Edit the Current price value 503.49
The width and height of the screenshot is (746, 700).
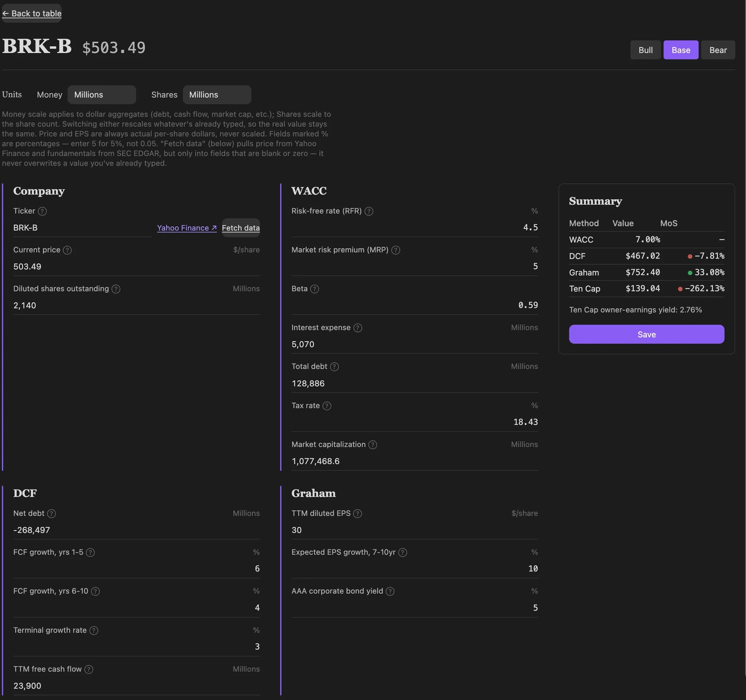click(136, 266)
